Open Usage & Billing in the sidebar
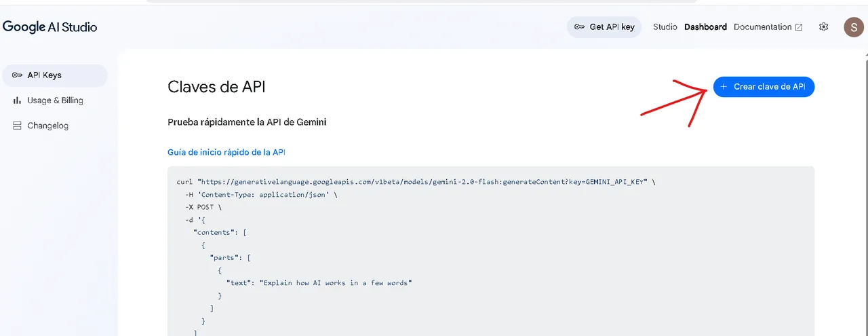 pos(55,100)
